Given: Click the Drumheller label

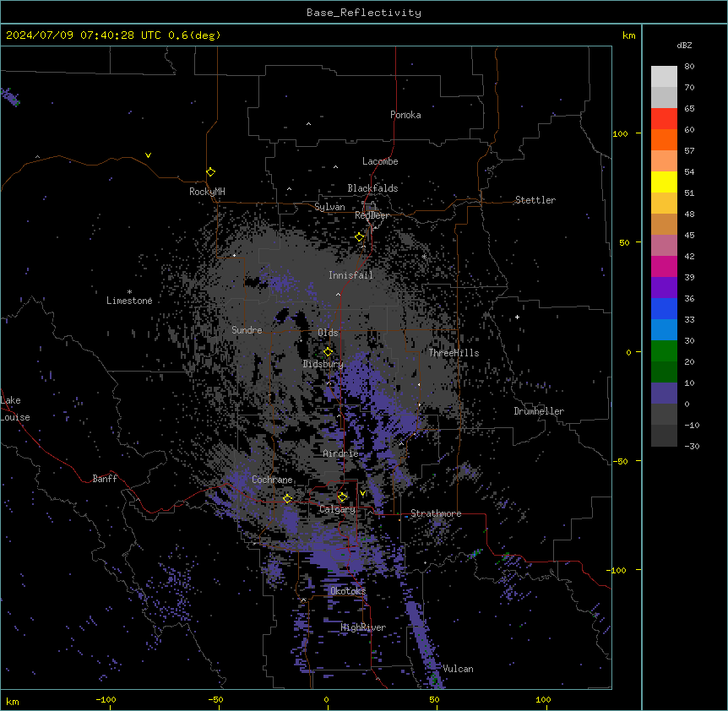Looking at the screenshot, I should coord(539,411).
